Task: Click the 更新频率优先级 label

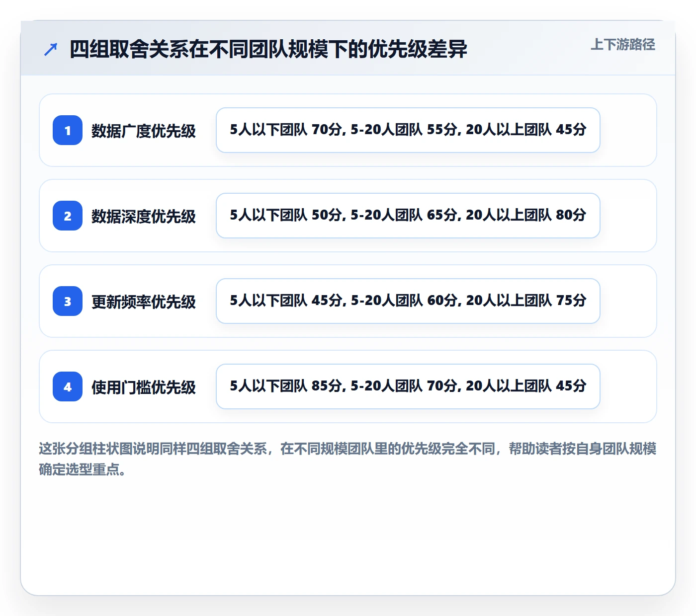Action: [x=144, y=302]
